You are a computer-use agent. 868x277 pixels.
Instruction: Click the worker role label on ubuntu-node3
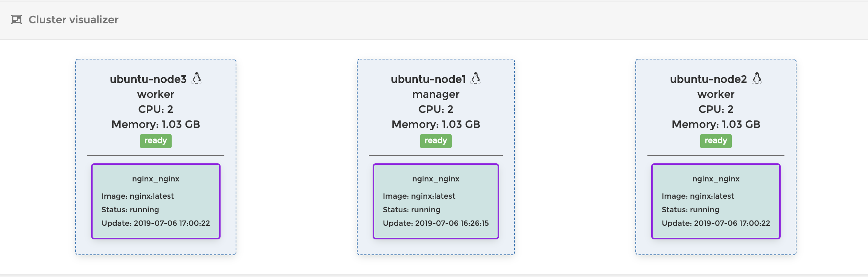click(156, 94)
